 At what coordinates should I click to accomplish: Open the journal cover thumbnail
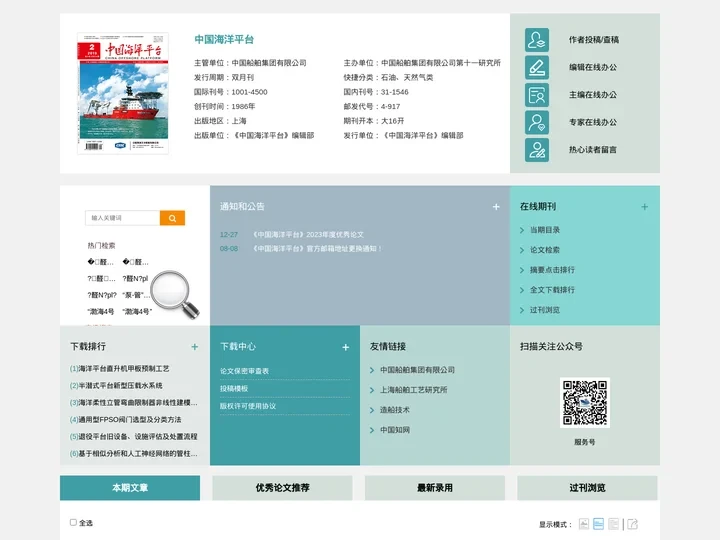coord(123,93)
